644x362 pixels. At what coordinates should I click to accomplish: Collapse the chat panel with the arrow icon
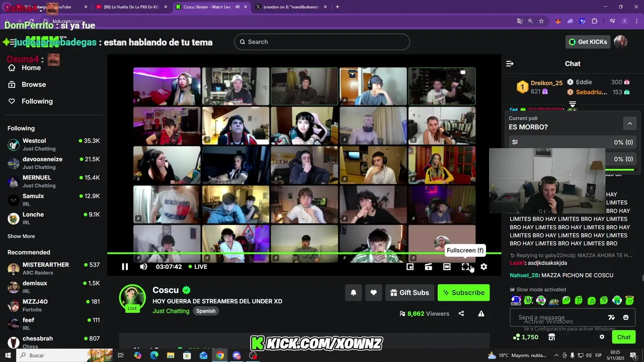510,64
